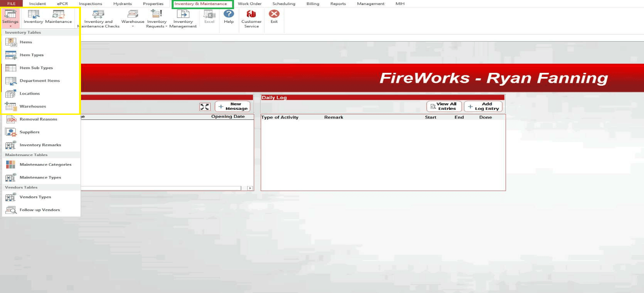Click the Done column header

pos(486,117)
